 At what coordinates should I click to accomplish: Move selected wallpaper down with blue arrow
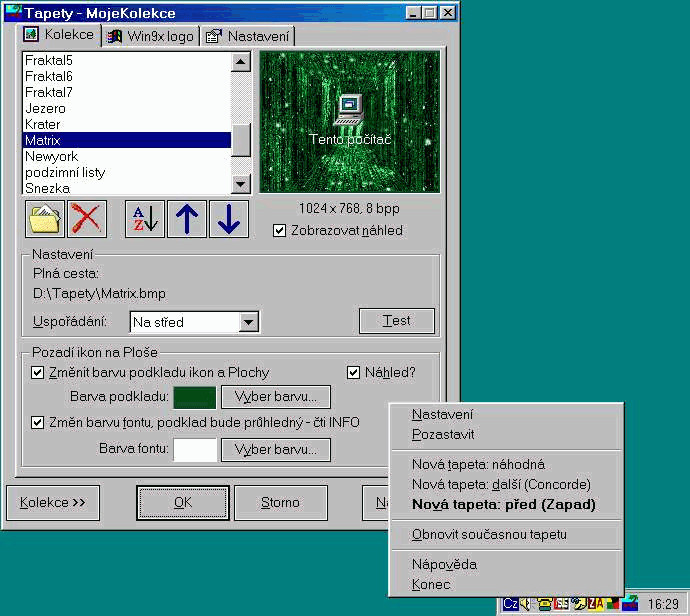[x=229, y=219]
